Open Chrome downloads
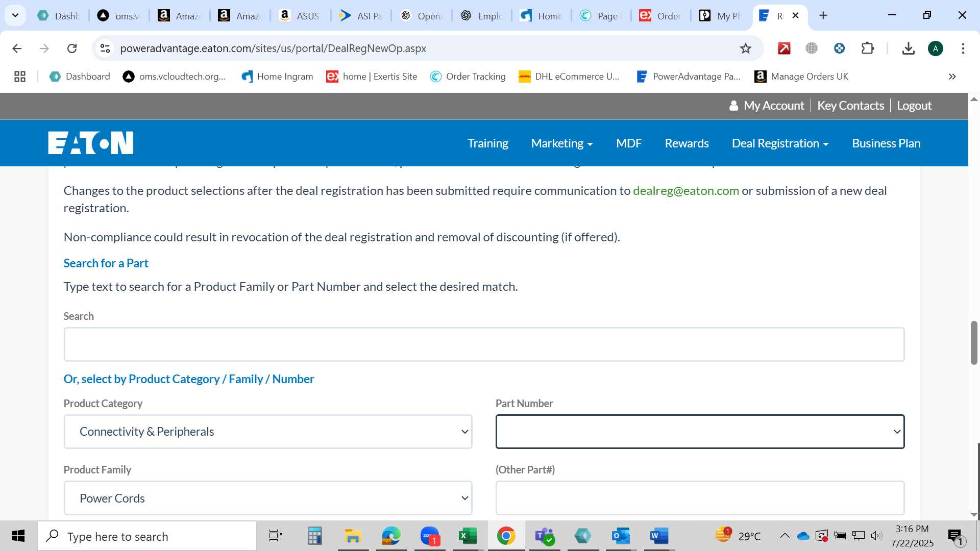 [908, 48]
